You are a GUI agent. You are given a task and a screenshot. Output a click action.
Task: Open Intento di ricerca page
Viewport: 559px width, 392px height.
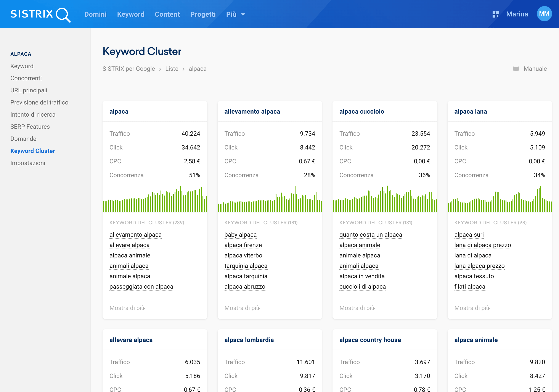coord(33,114)
